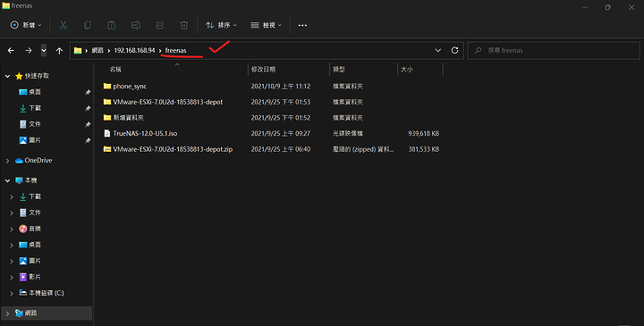Click the Rename icon in toolbar

point(136,25)
